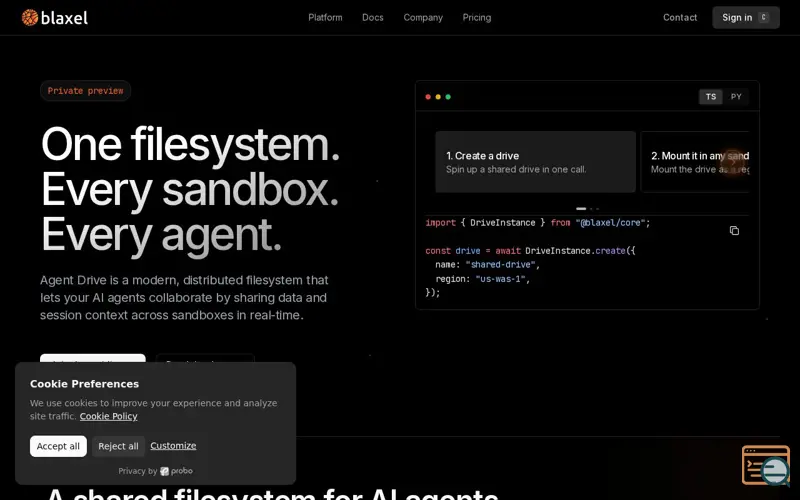Click the 'Cookie Preferences' heading
800x500 pixels.
[x=84, y=384]
